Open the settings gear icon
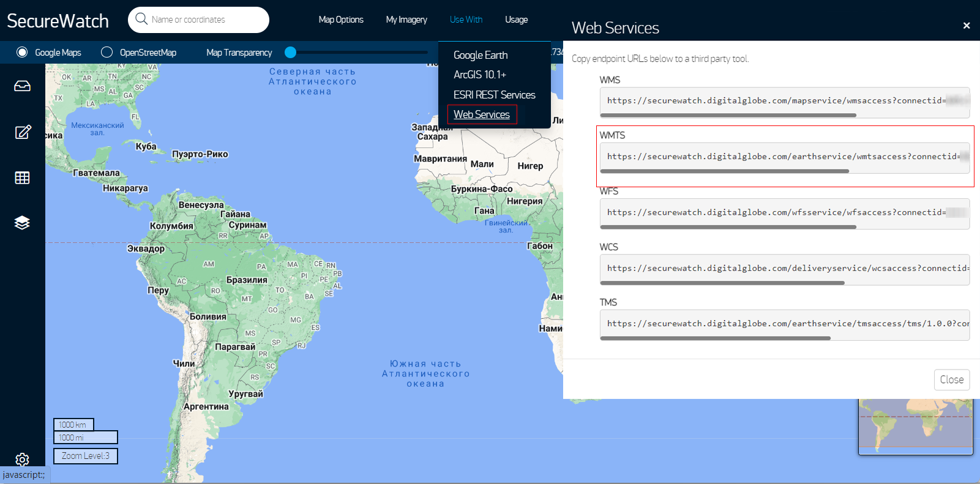This screenshot has height=484, width=980. [x=22, y=460]
